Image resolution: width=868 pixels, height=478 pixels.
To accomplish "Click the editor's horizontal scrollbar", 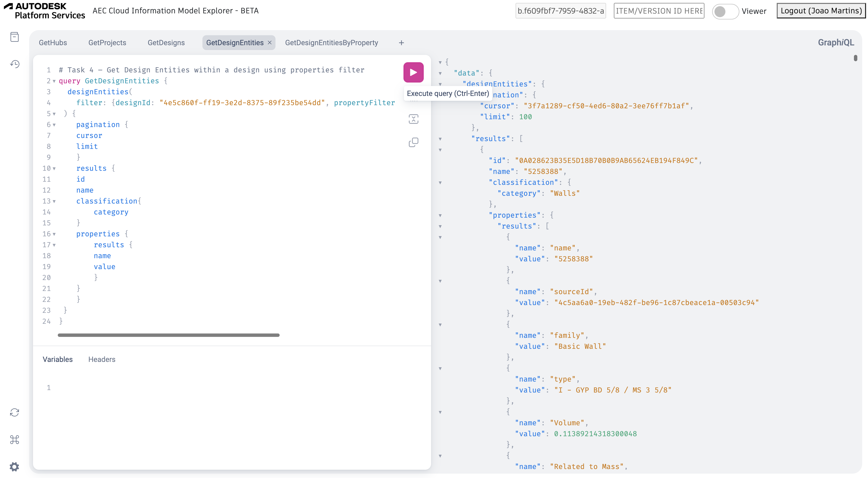I will 168,335.
